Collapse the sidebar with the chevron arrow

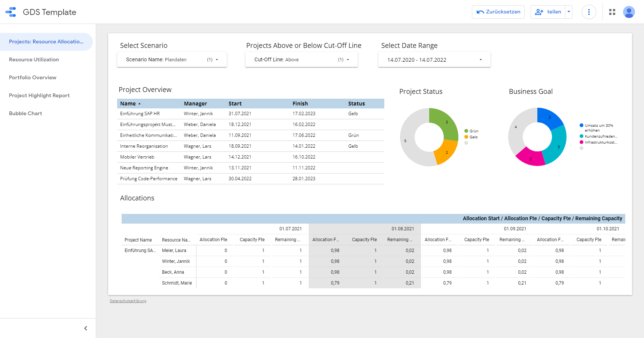click(x=86, y=328)
